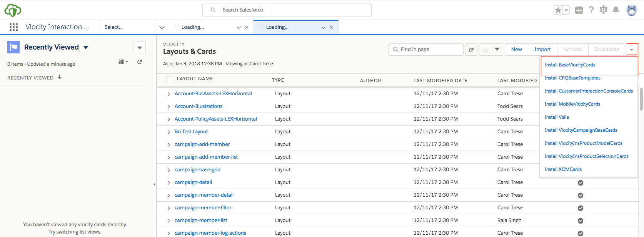The image size is (644, 237).
Task: Click the active checkmark icon for campaign-member-list
Action: (x=581, y=221)
